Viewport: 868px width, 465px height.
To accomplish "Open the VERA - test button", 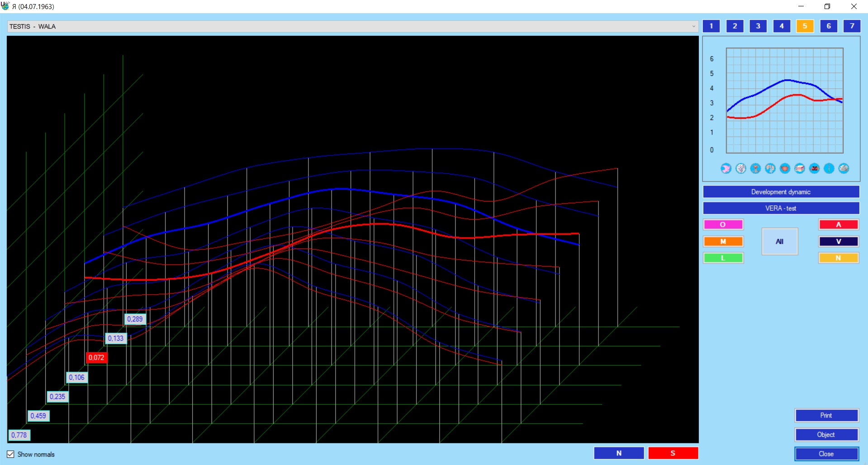I will [x=781, y=208].
